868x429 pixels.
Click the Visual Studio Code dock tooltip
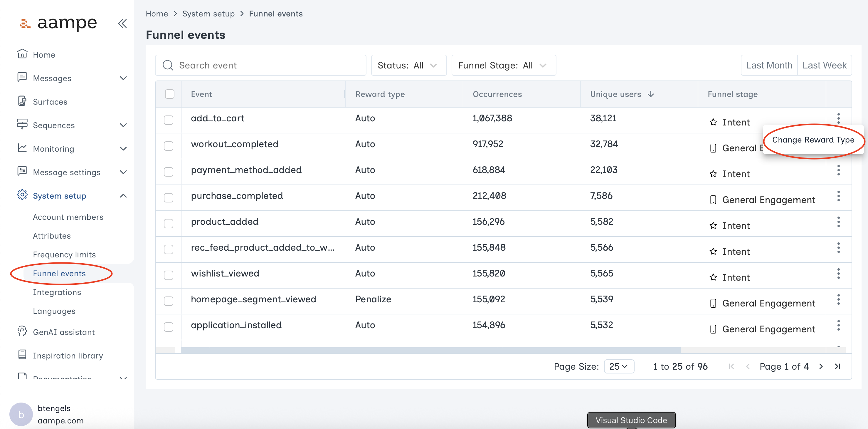[x=631, y=420]
